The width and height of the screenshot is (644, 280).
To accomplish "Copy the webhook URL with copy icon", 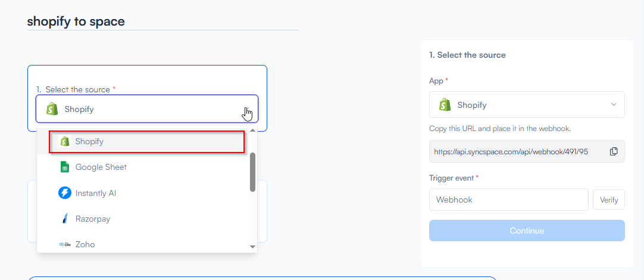I will tap(614, 151).
